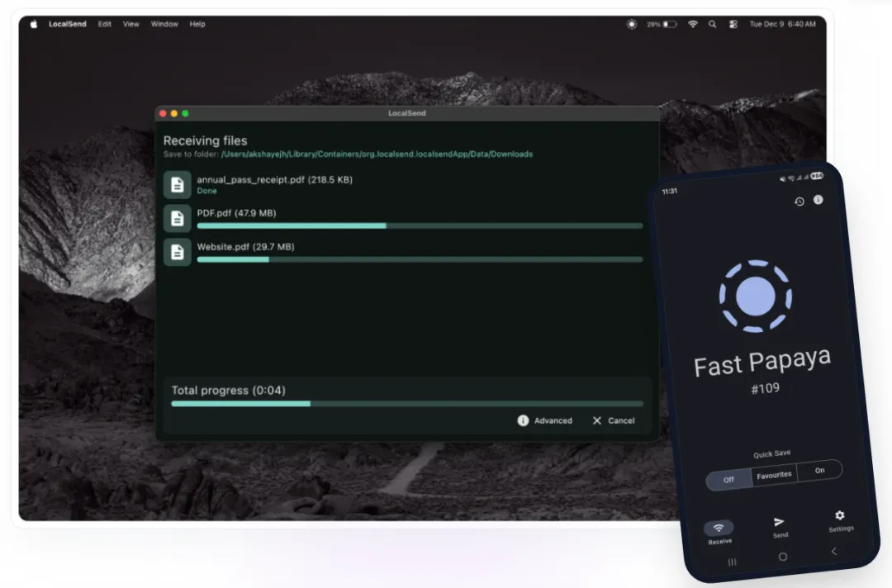The image size is (892, 588).
Task: Click the Done status text
Action: pos(206,191)
